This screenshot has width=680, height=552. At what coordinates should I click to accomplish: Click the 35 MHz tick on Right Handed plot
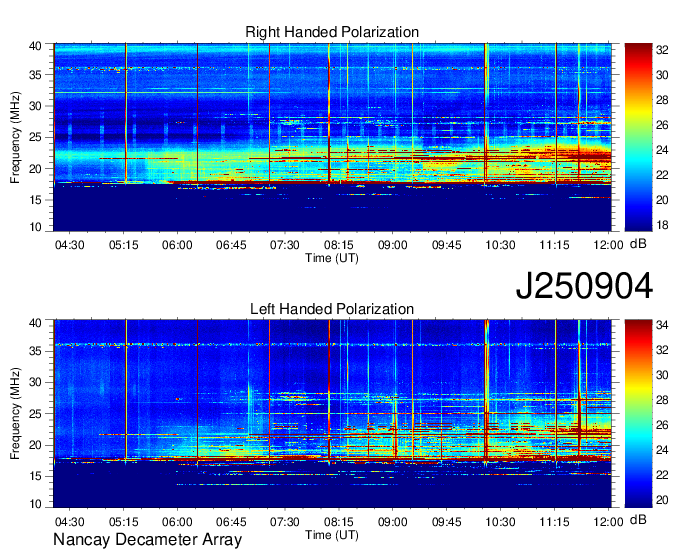click(35, 75)
